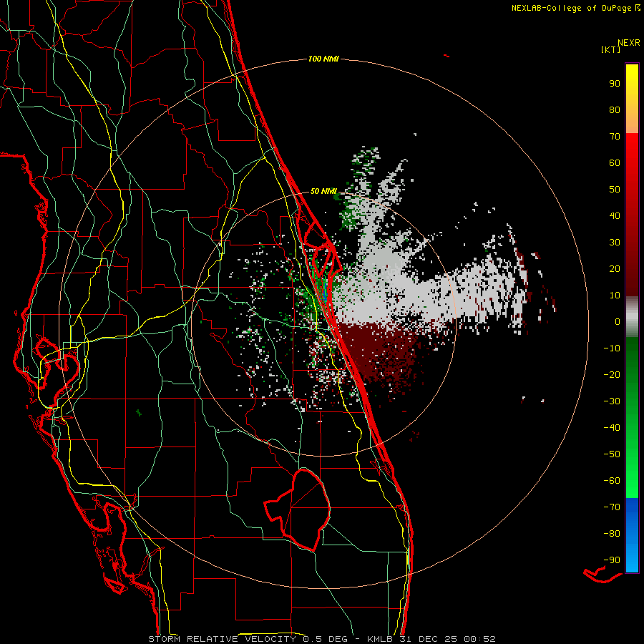
Task: Click the -80 value on the velocity scale
Action: pos(612,534)
